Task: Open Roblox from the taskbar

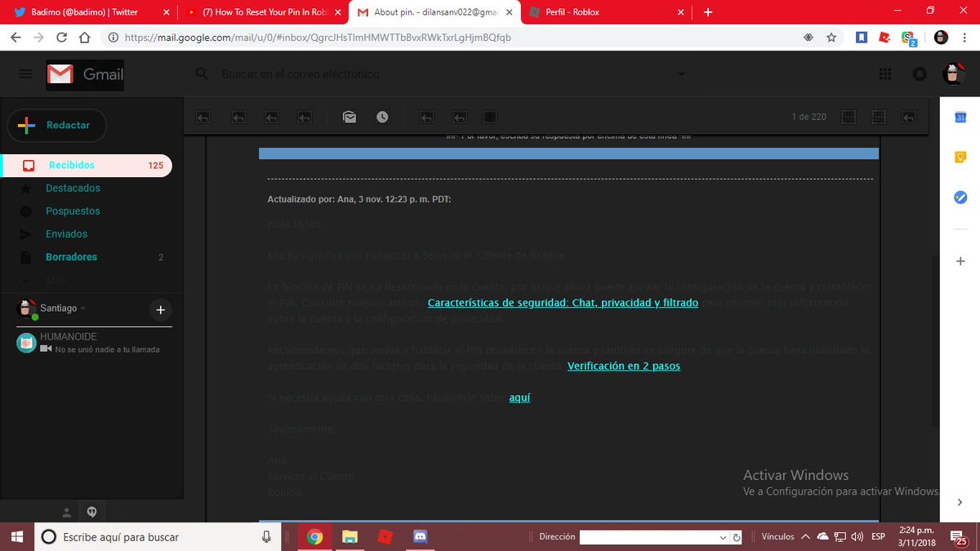Action: click(385, 536)
